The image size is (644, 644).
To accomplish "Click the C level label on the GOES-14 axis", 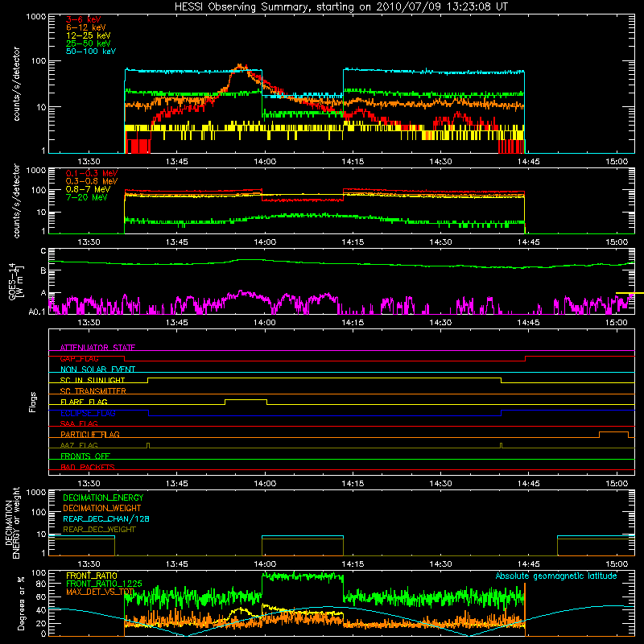I will (43, 251).
